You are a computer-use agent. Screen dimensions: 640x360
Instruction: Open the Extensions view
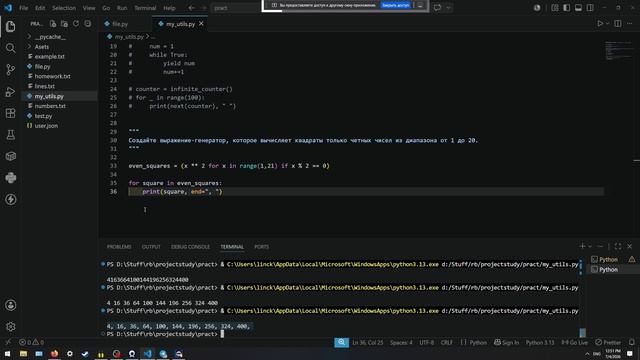click(11, 113)
